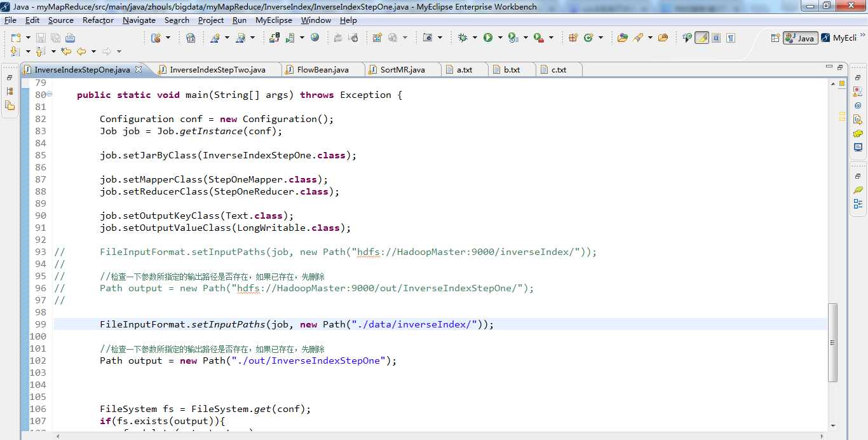Click the Search flashlight icon
Image resolution: width=868 pixels, height=440 pixels.
click(638, 38)
